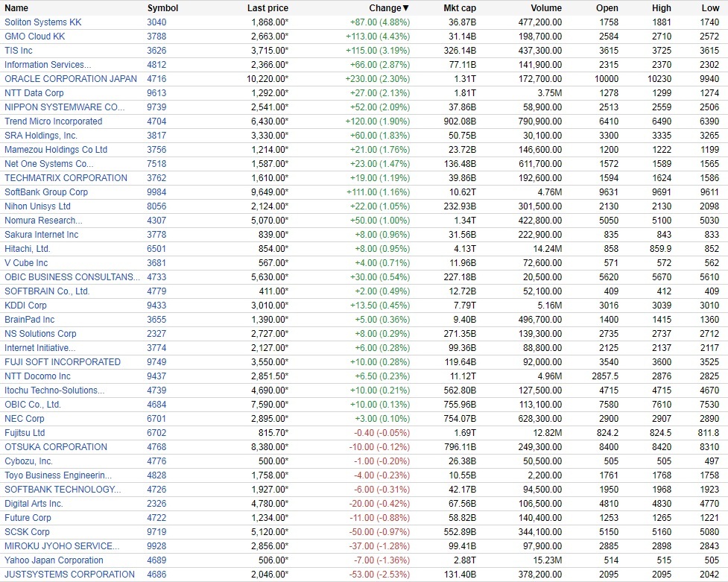Viewport: 728px width, 582px height.
Task: Open Cybozu, Inc. link
Action: tap(29, 461)
